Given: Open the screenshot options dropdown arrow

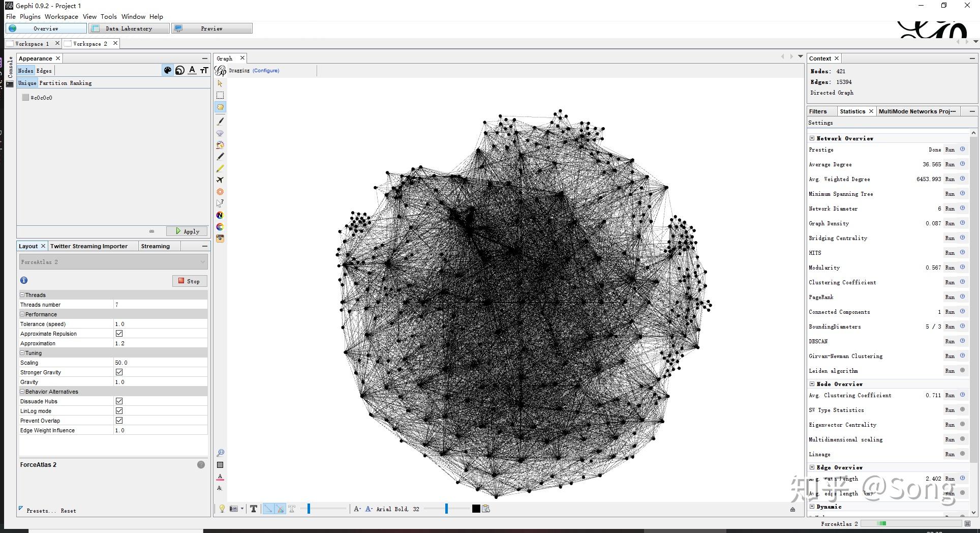Looking at the screenshot, I should pos(242,509).
